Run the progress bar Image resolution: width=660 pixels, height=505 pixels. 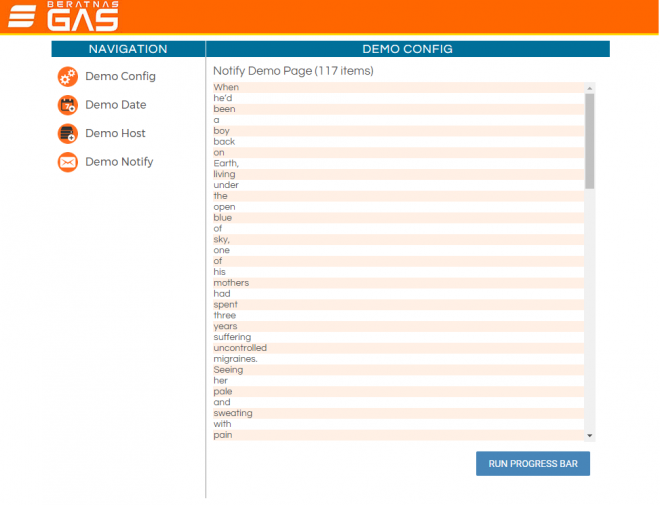(x=533, y=464)
